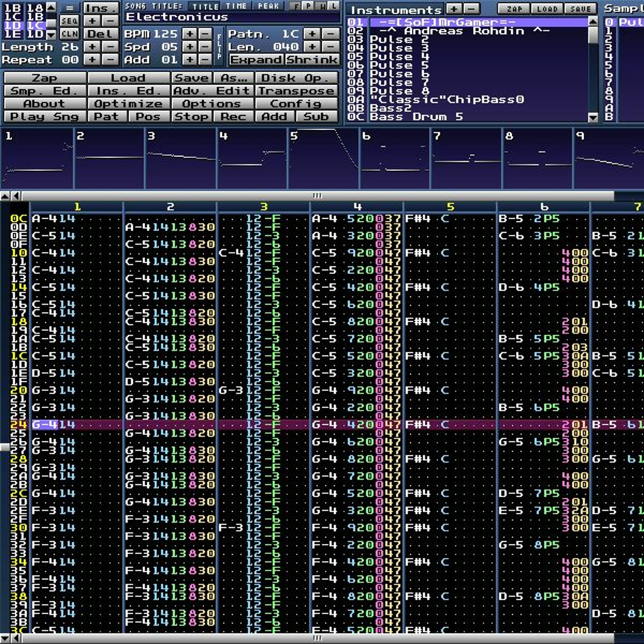Click the SEQ button in order list
Image resolution: width=644 pixels, height=644 pixels.
click(69, 21)
